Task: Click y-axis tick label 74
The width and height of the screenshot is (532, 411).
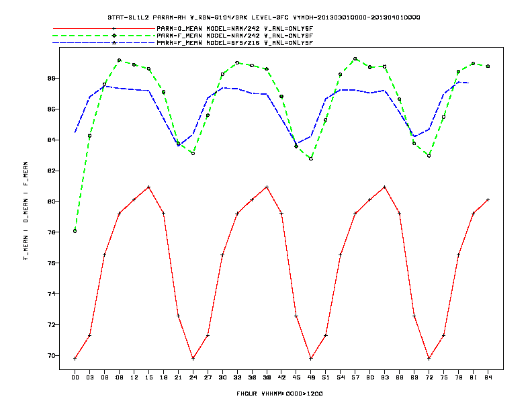Action: tap(51, 293)
